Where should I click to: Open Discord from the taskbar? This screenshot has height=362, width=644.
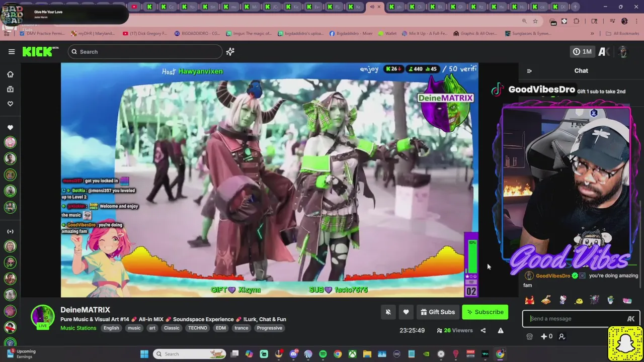293,354
